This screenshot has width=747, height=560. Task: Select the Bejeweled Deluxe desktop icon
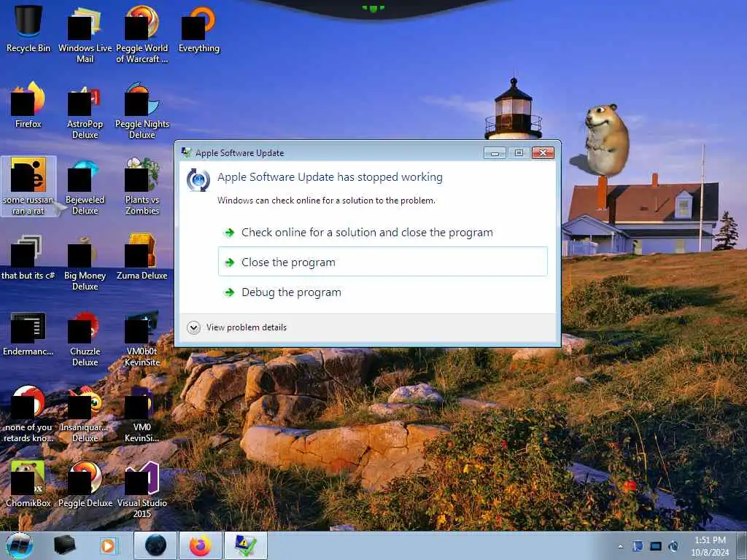(x=85, y=186)
